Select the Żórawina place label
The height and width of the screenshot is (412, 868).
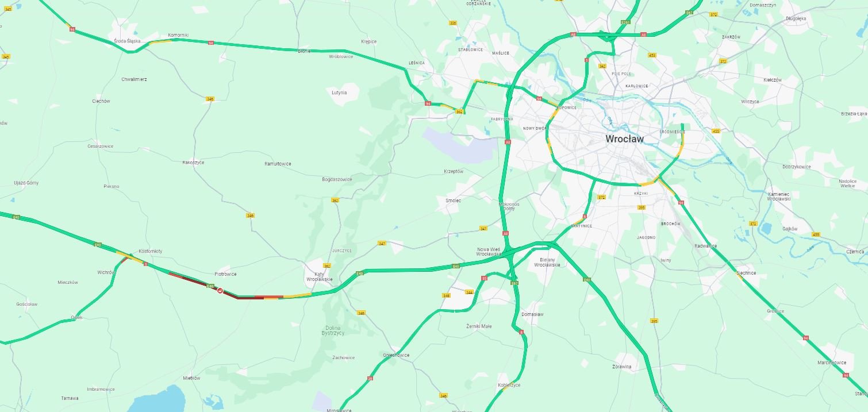(622, 366)
